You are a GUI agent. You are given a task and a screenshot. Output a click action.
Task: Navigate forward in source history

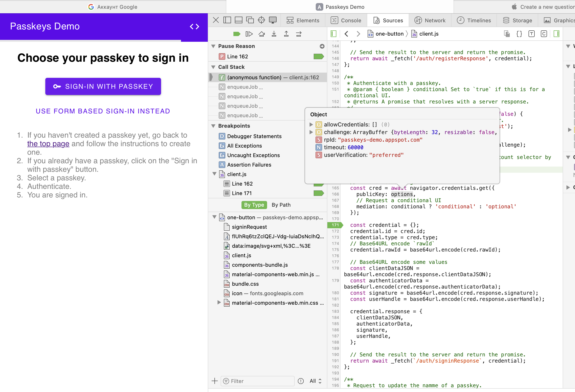(x=358, y=34)
